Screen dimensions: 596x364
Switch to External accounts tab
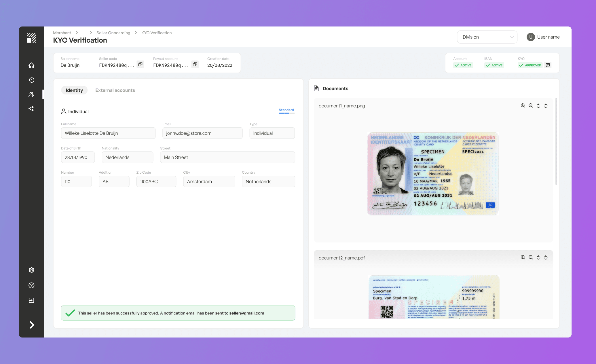[x=115, y=90]
